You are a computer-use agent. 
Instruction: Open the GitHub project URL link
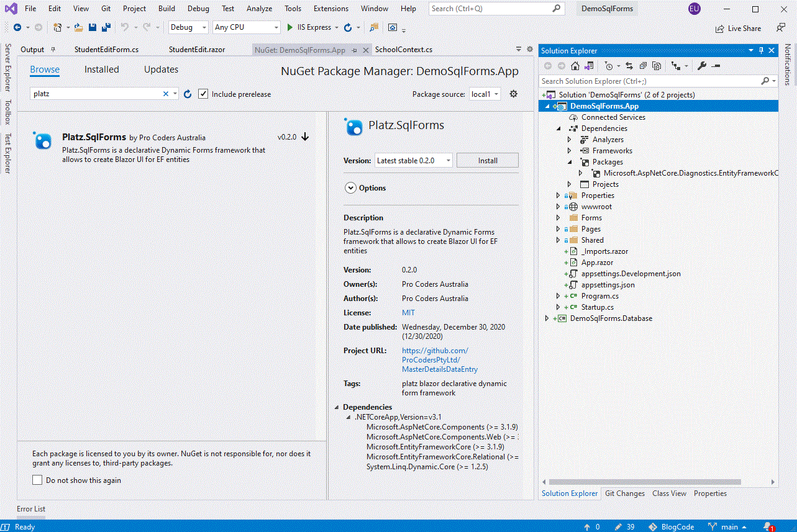click(x=440, y=360)
